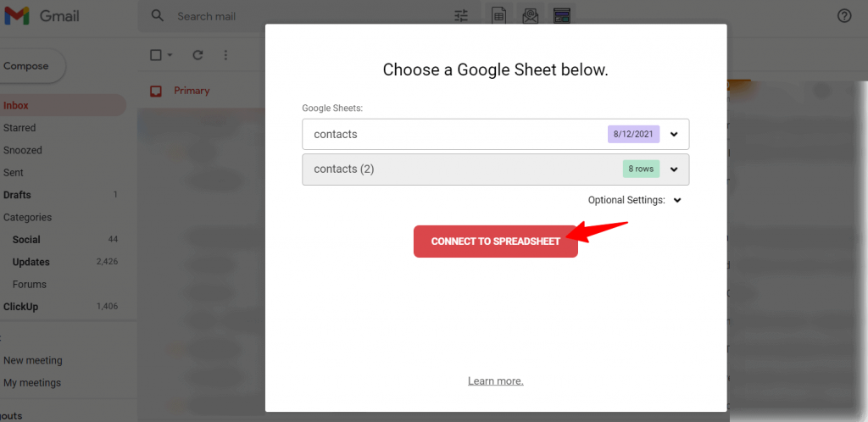Open the Starred folder
The height and width of the screenshot is (422, 868).
point(19,128)
